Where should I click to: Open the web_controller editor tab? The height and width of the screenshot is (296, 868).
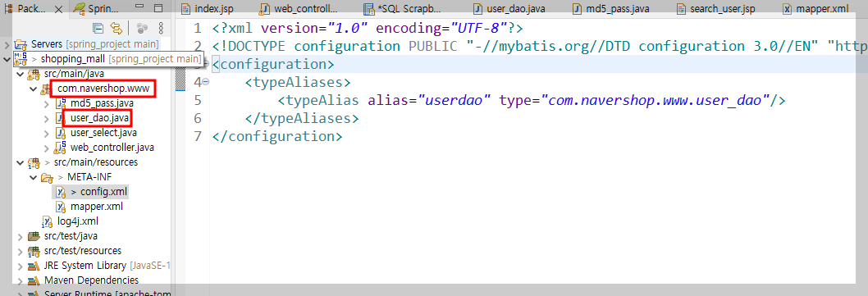(299, 9)
